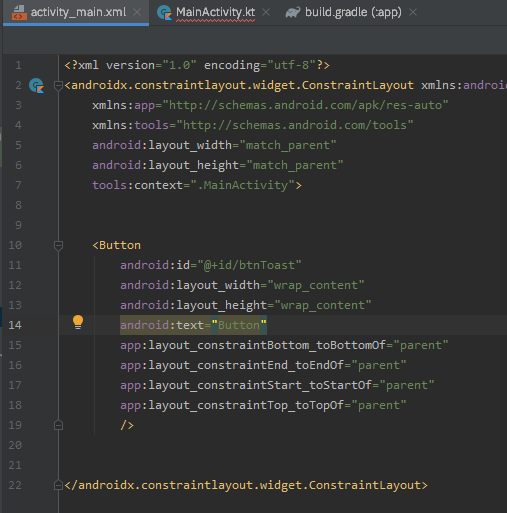Open the MainActivity.kt tab

point(215,12)
